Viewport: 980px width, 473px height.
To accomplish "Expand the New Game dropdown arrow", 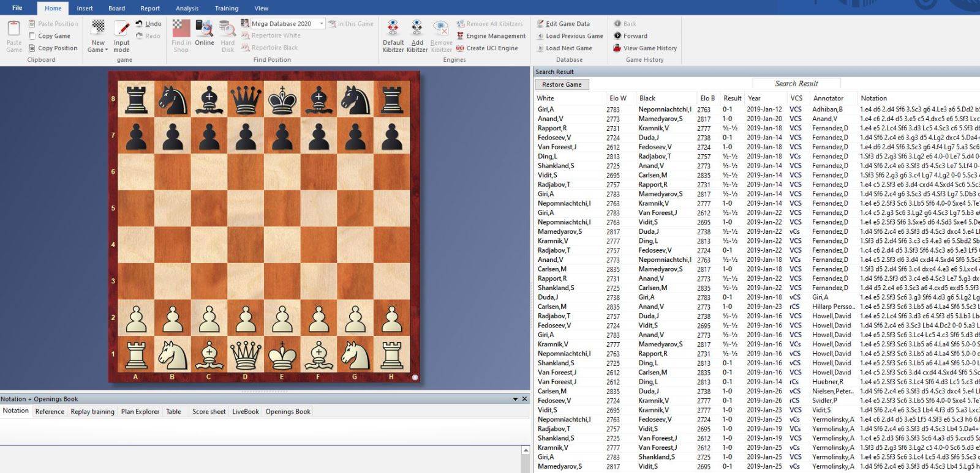I will click(x=107, y=50).
